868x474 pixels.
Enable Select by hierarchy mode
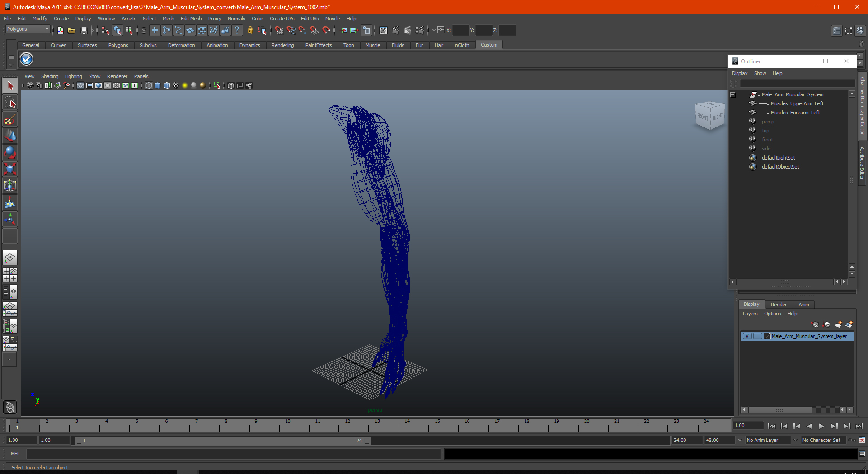pos(105,30)
